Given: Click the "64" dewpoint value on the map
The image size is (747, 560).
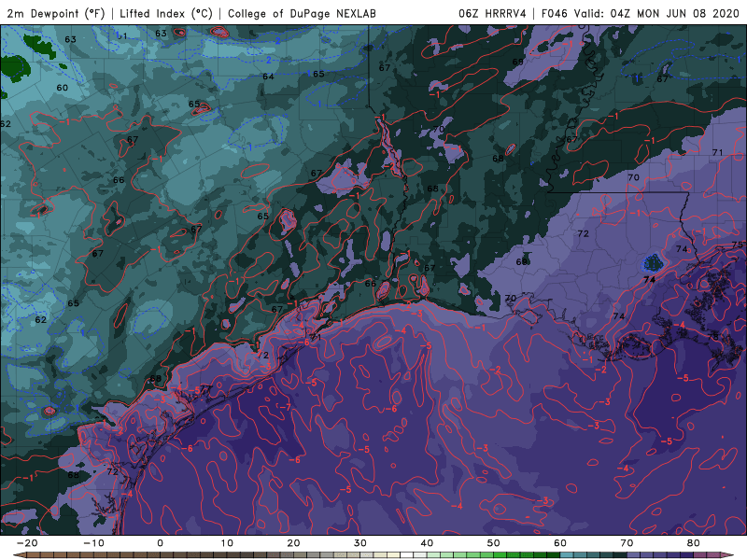Looking at the screenshot, I should [x=268, y=77].
